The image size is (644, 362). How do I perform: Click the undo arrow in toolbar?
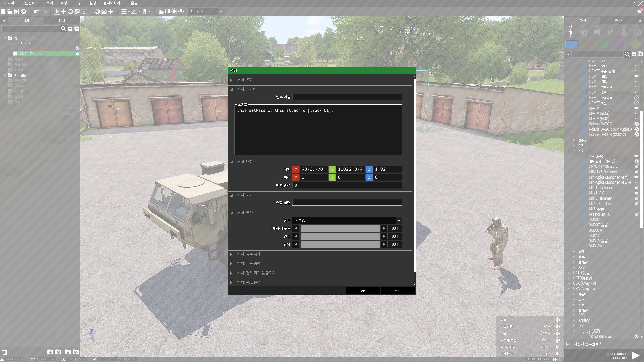[37, 11]
